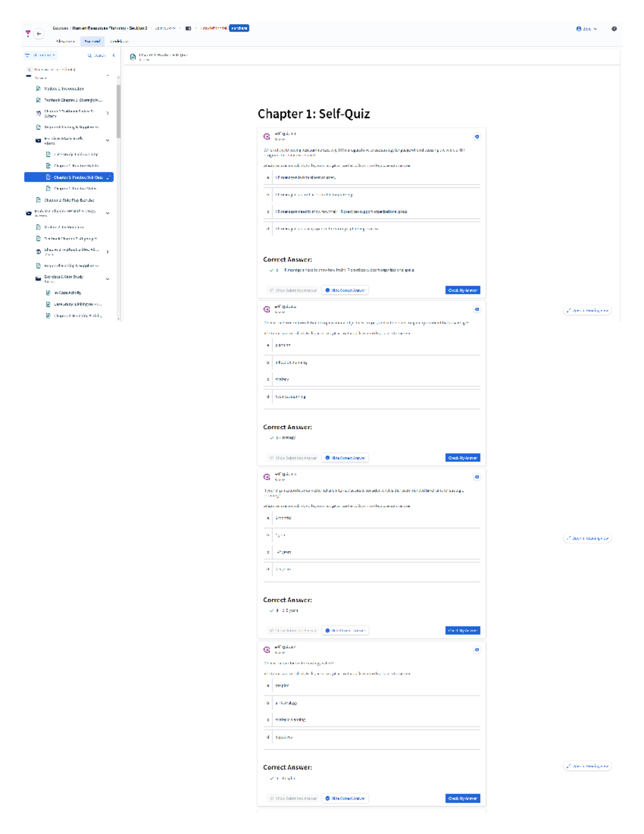
Task: Collapse the Exercises & Case Study folder
Action: tap(107, 279)
